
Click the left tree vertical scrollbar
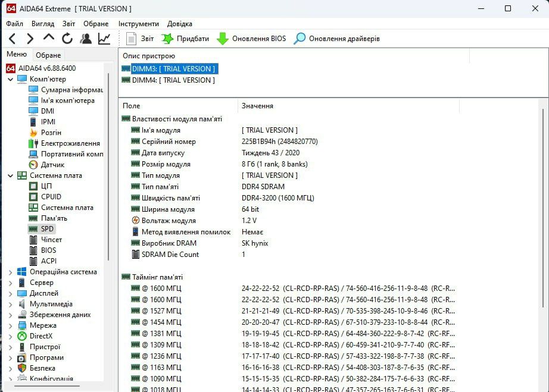click(108, 167)
